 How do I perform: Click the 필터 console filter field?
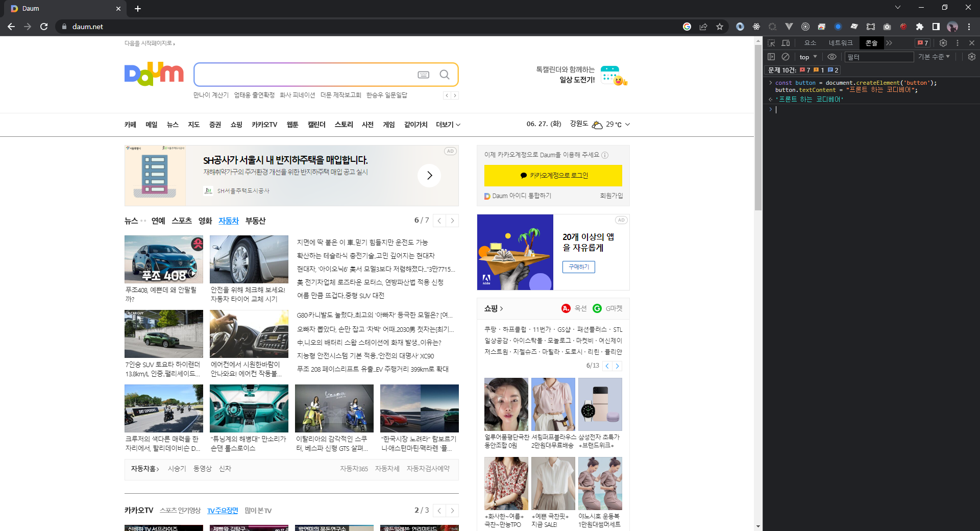879,57
